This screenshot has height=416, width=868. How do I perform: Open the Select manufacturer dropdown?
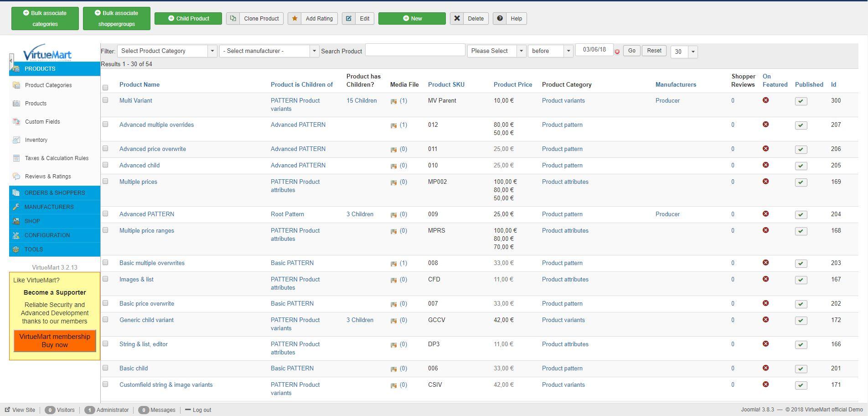269,51
